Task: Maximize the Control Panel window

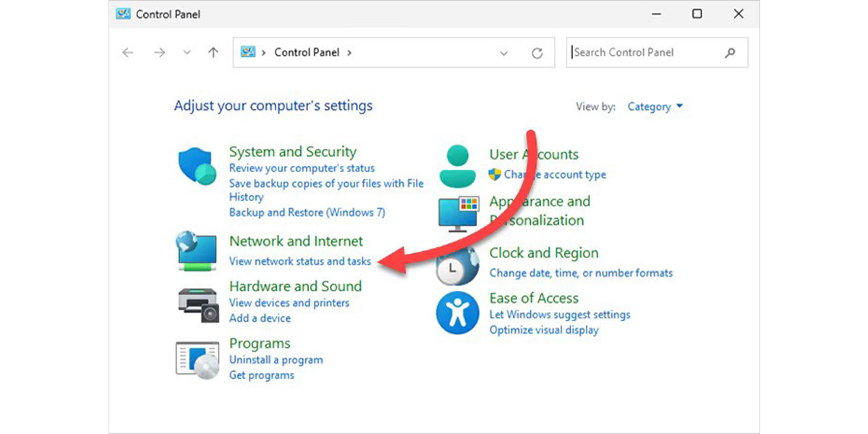Action: 697,14
